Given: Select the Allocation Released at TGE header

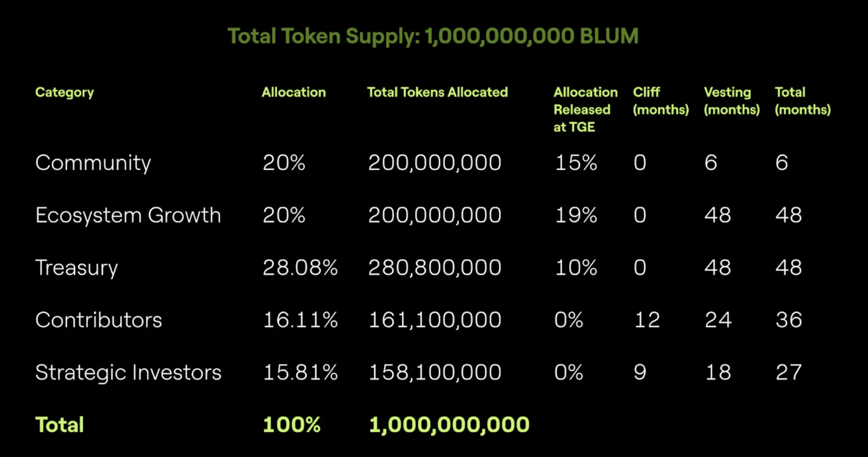Looking at the screenshot, I should pyautogui.click(x=585, y=109).
